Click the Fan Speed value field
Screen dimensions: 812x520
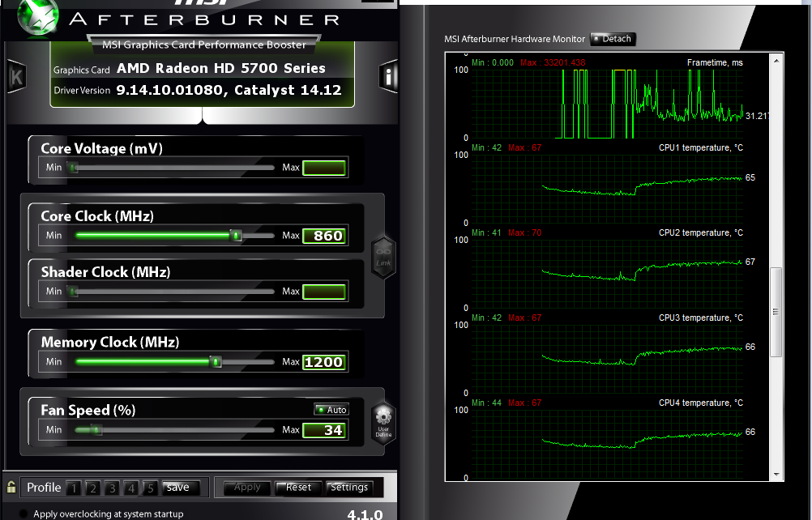click(324, 430)
